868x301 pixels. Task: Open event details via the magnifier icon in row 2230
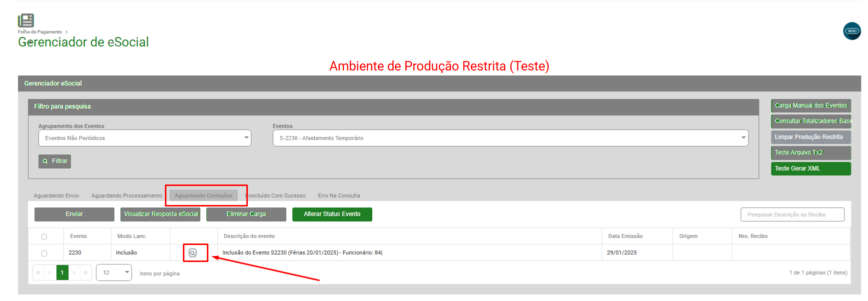coord(192,253)
